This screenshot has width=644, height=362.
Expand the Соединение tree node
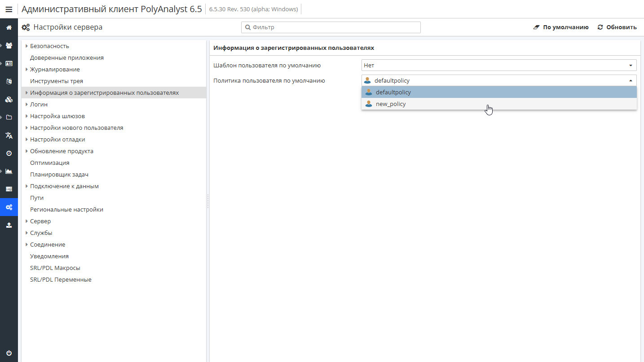[x=26, y=244]
